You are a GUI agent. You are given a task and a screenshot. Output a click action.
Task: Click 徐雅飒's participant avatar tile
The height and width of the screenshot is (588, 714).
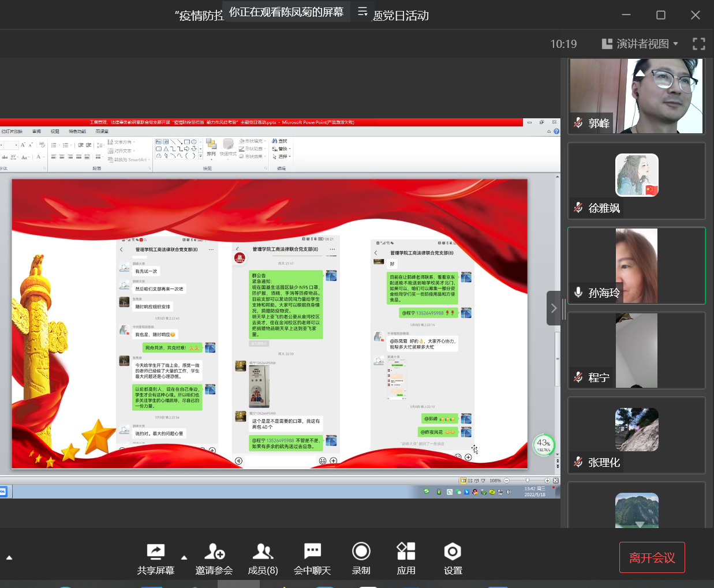(x=637, y=175)
